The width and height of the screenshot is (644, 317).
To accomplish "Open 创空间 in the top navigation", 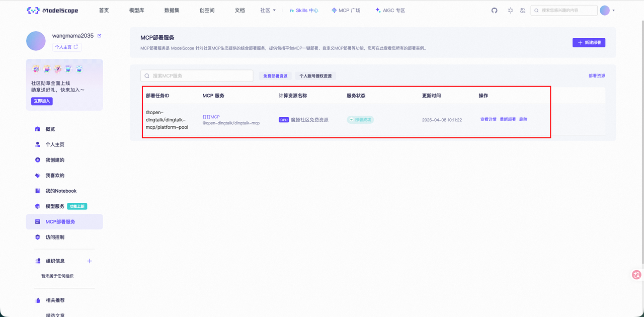I will [207, 10].
